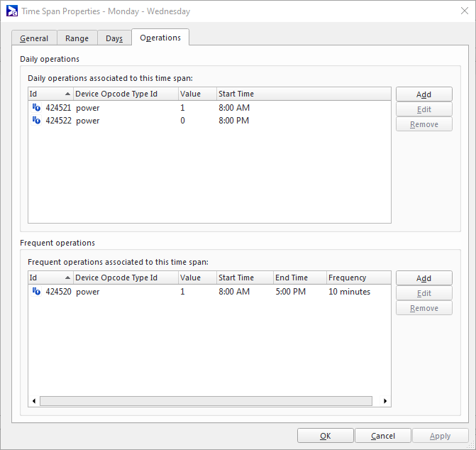Image resolution: width=476 pixels, height=450 pixels.
Task: Click the application icon in title bar
Action: [x=12, y=11]
